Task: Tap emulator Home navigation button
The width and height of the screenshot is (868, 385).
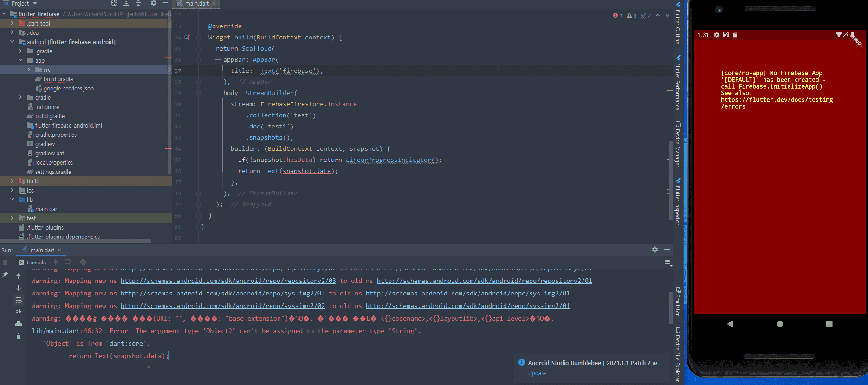Action: [780, 324]
